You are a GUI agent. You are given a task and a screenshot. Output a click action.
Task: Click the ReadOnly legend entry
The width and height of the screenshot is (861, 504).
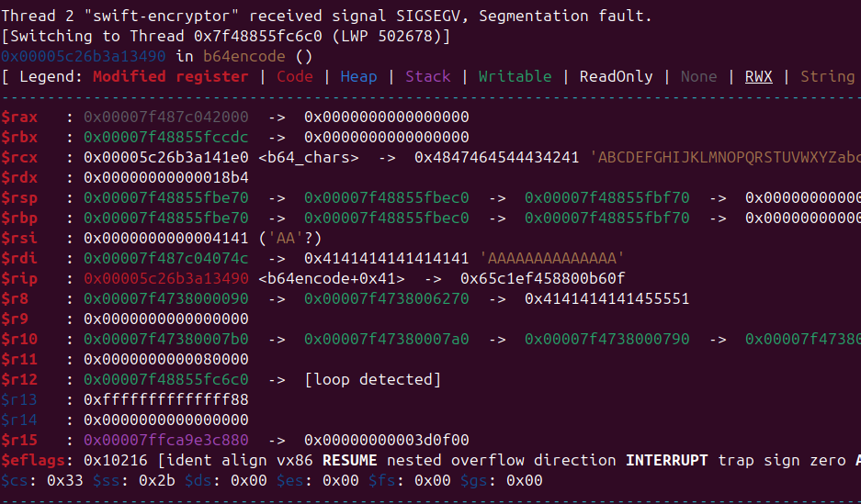pyautogui.click(x=616, y=76)
